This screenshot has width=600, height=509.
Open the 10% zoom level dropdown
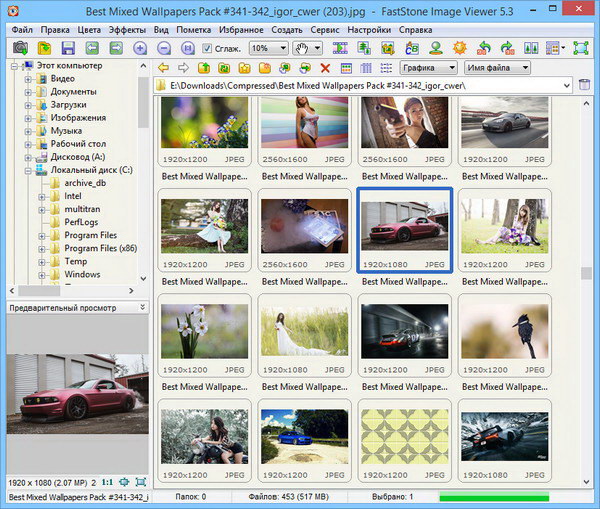pyautogui.click(x=267, y=48)
